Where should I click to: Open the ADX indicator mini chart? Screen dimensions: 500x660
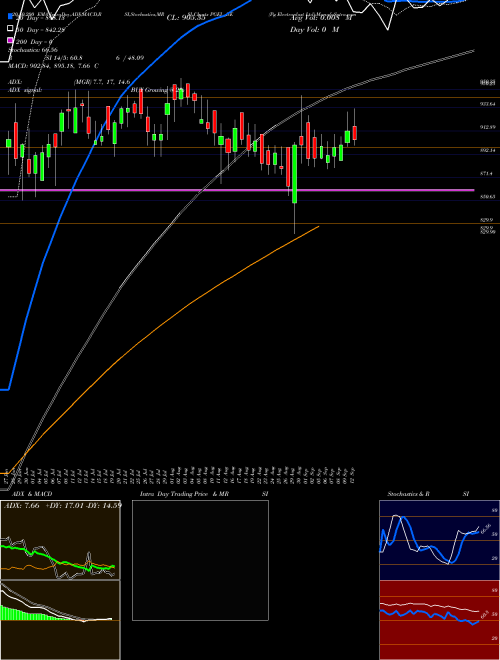point(60,540)
